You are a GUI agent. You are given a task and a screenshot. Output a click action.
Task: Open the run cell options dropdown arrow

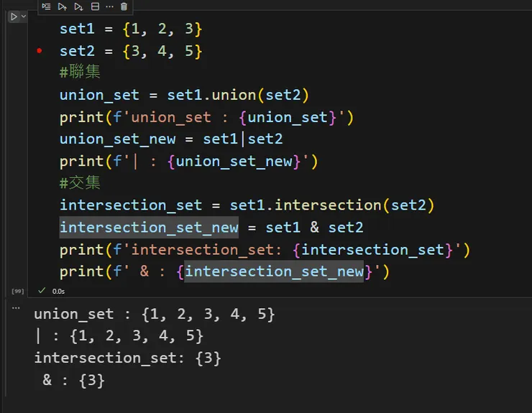(x=24, y=17)
